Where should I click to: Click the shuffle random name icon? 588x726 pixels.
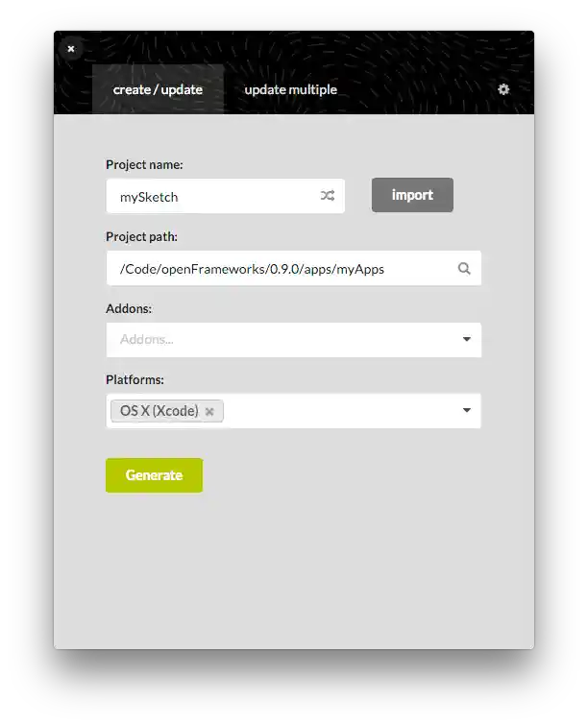click(328, 196)
